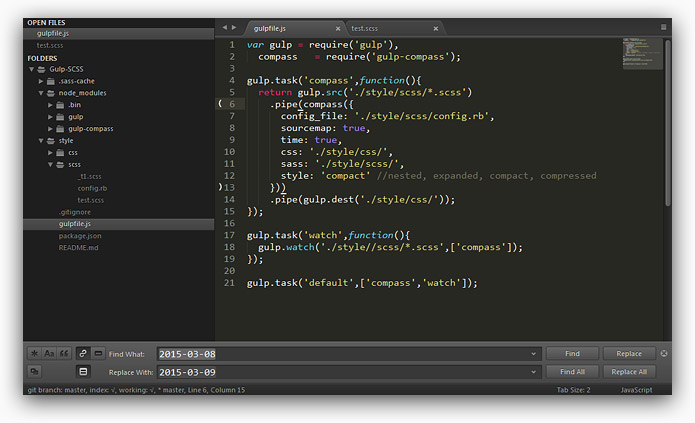Focus the Find What input field
The width and height of the screenshot is (695, 423).
pos(349,354)
